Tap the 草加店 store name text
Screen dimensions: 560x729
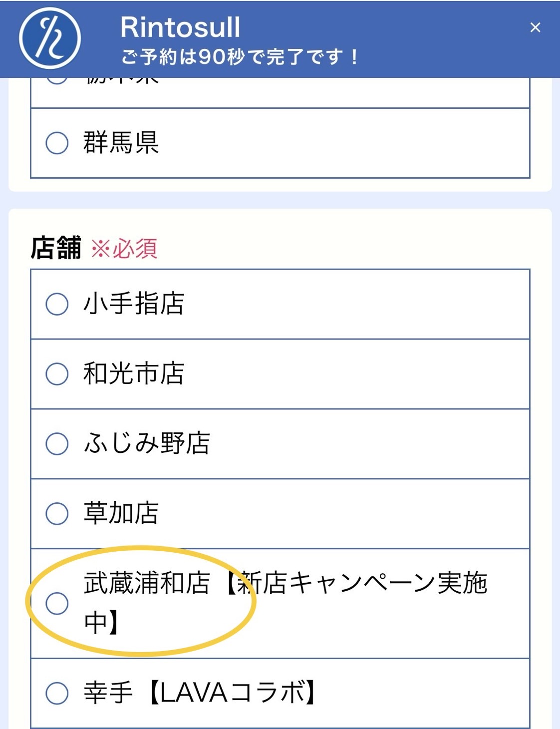[121, 513]
